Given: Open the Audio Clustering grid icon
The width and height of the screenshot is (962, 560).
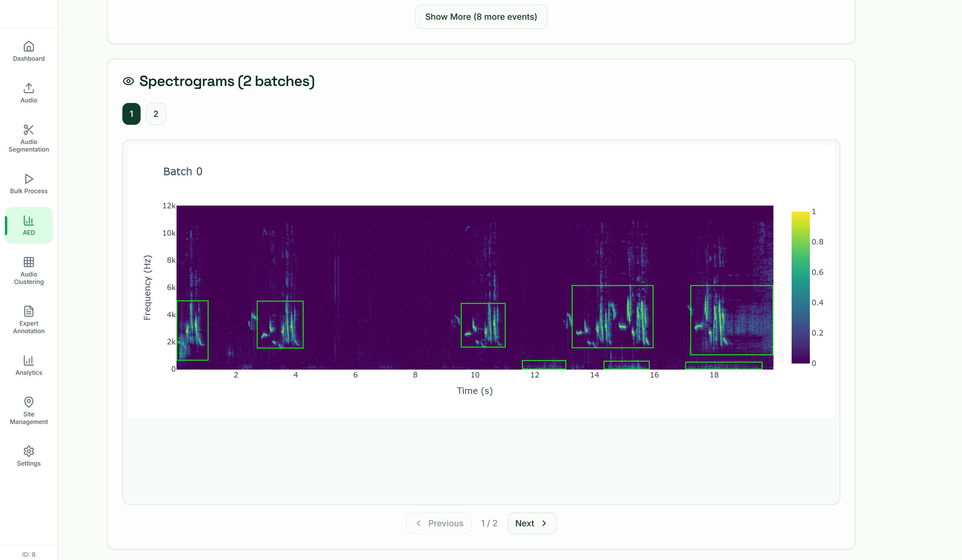Looking at the screenshot, I should point(29,262).
